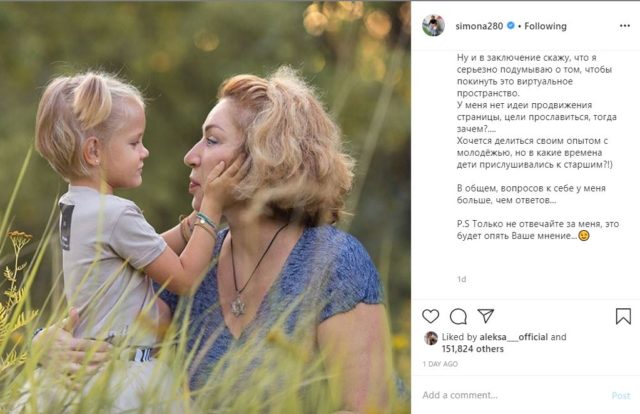Click simona280 profile avatar in header
640x414 pixels.
click(x=433, y=26)
